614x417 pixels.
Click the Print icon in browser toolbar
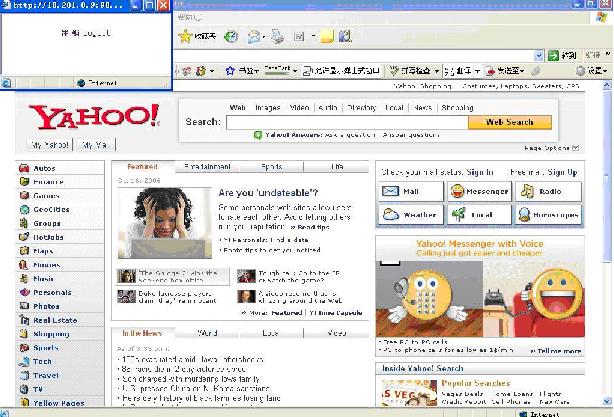276,37
